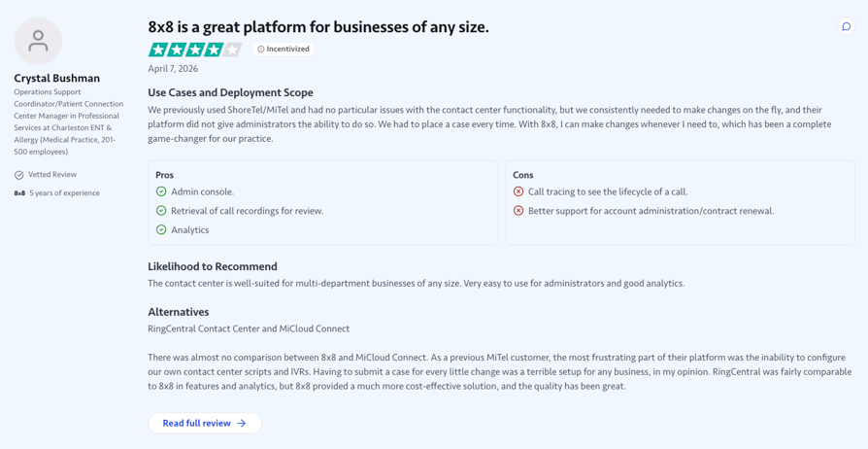Click reviewer job title Operations Support Coordinator text
The width and height of the screenshot is (868, 449).
[69, 121]
